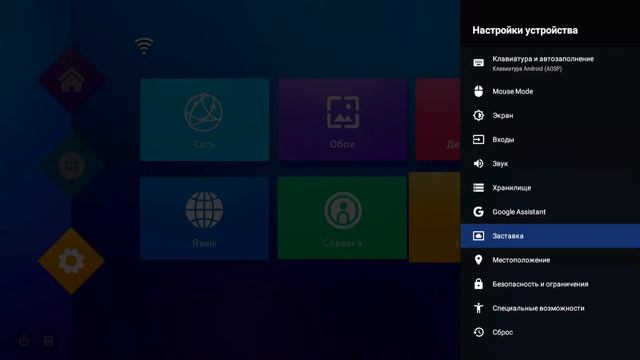This screenshot has width=640, height=360.
Task: Open the Home diamond icon in the launcher
Action: pyautogui.click(x=71, y=80)
